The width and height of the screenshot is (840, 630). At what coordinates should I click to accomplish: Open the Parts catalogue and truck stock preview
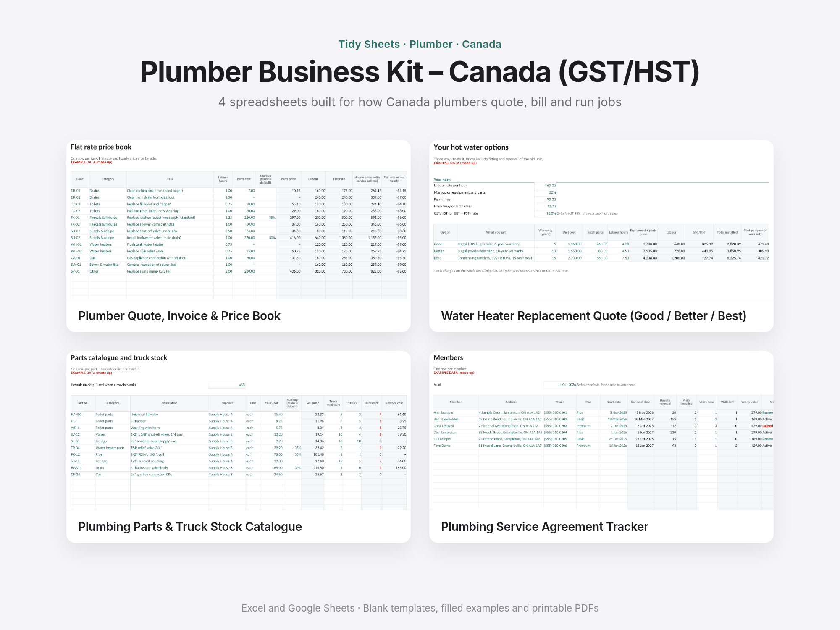pyautogui.click(x=239, y=430)
